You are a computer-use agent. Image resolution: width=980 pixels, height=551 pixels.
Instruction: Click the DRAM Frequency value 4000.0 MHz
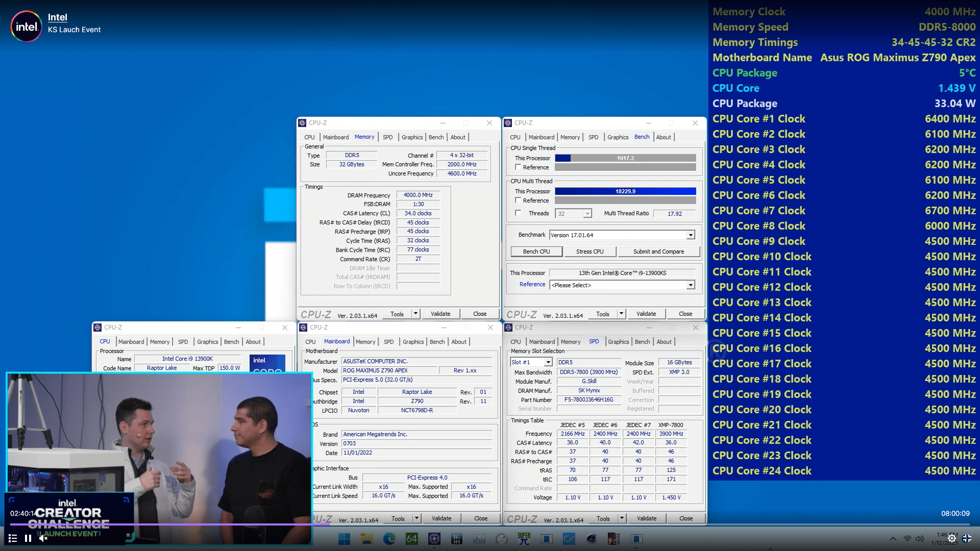(x=418, y=195)
